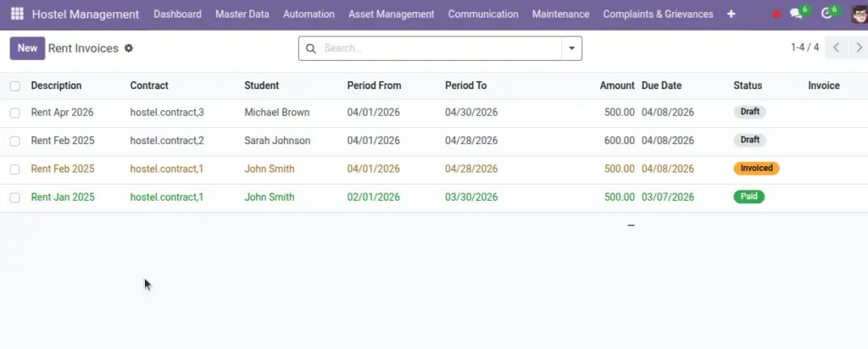Screen dimensions: 868x349
Task: Create a New rent invoice
Action: pyautogui.click(x=27, y=48)
